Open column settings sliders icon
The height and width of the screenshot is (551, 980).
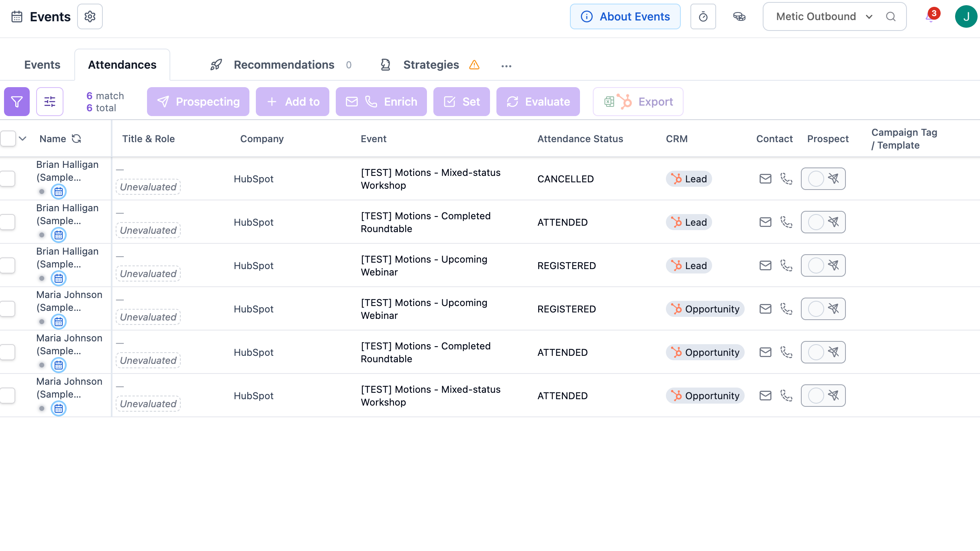50,102
